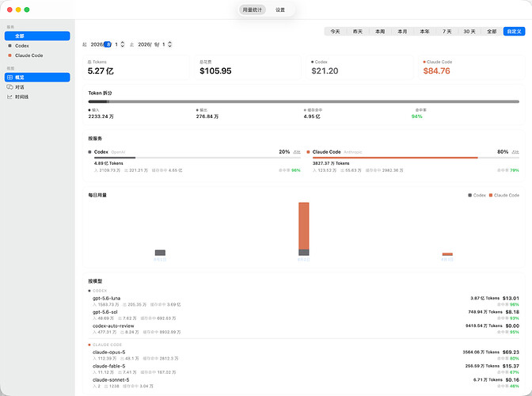Click the small orange bar on the last day
532x396 pixels.
click(x=447, y=254)
